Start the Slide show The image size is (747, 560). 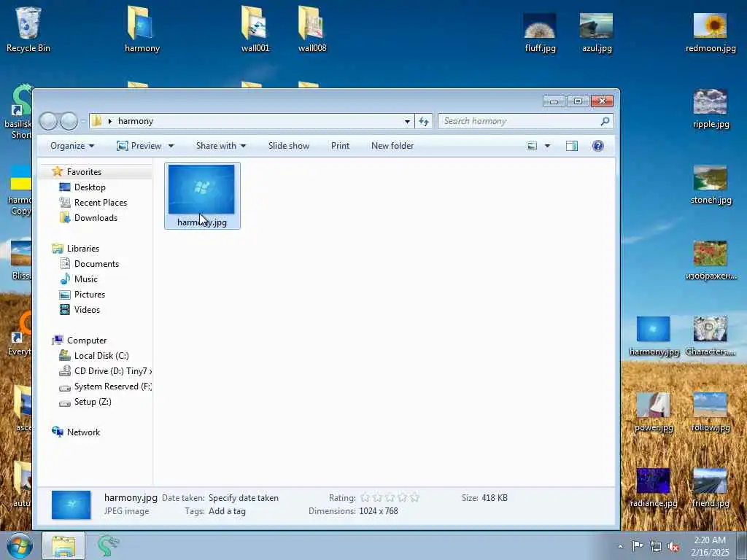pos(289,146)
